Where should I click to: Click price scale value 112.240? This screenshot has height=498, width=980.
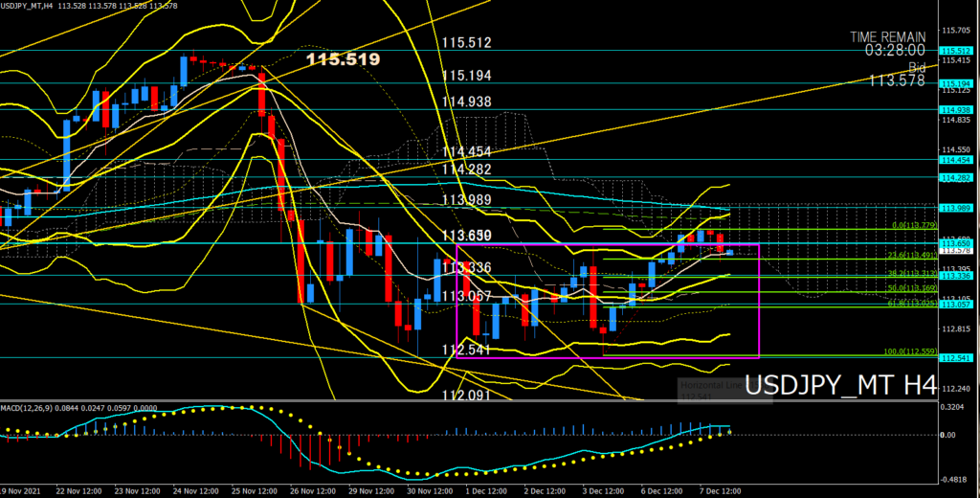tap(956, 389)
